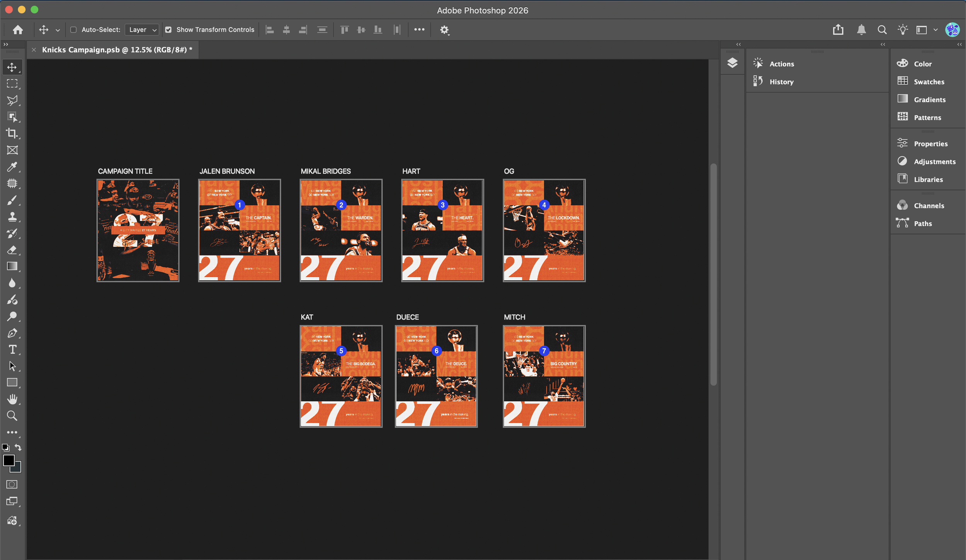Image resolution: width=966 pixels, height=560 pixels.
Task: Open the Layers panel icon
Action: pyautogui.click(x=732, y=63)
